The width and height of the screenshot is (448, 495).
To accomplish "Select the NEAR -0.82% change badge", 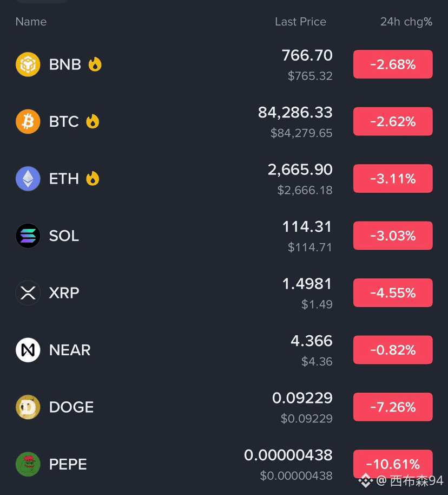I will [x=393, y=350].
